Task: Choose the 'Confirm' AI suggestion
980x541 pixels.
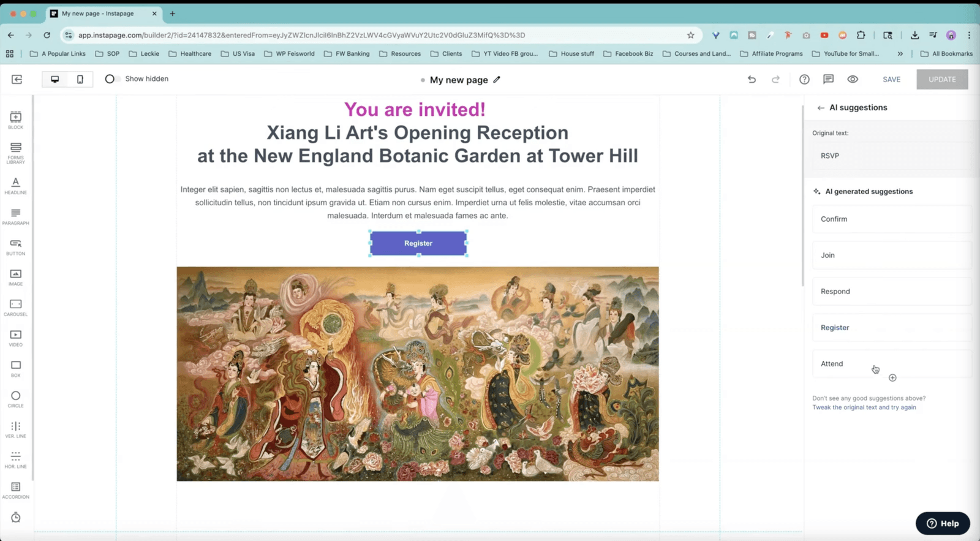Action: (x=892, y=219)
